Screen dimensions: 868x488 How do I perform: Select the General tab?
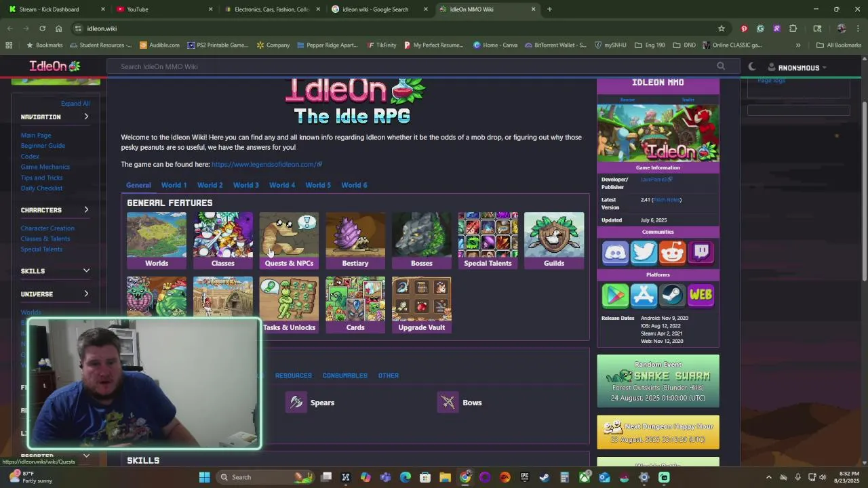coord(138,185)
